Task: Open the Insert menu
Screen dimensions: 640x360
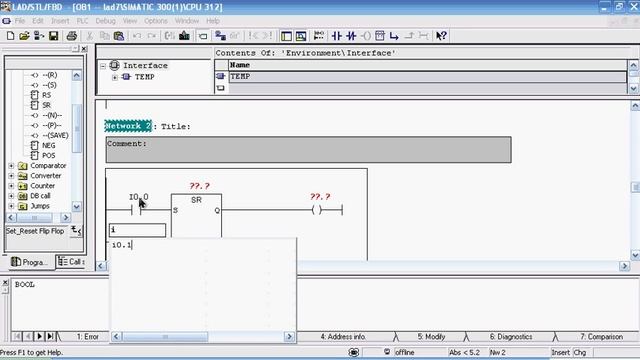Action: tap(60, 21)
